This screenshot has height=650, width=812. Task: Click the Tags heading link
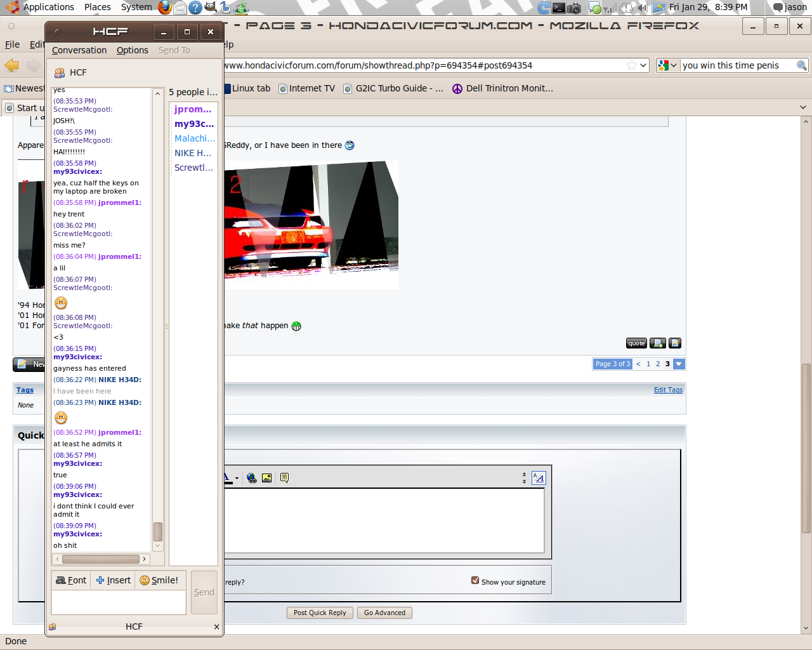point(25,390)
